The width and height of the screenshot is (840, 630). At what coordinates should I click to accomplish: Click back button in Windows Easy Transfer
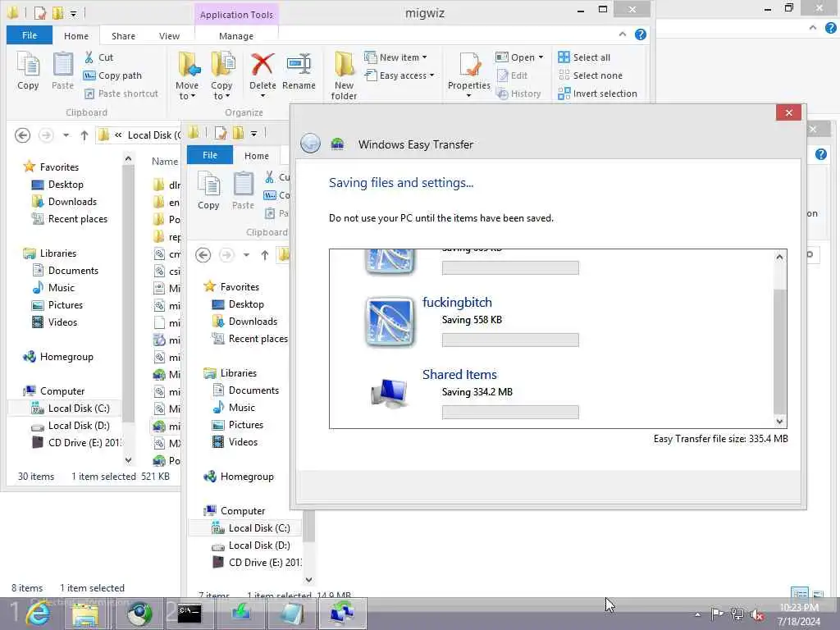click(x=310, y=144)
